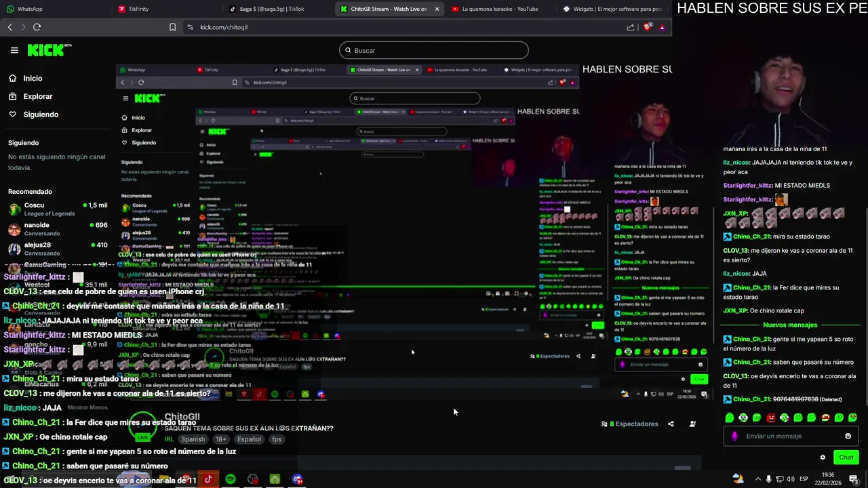The width and height of the screenshot is (868, 488).
Task: Select the Español tag below stream title
Action: pos(249,439)
